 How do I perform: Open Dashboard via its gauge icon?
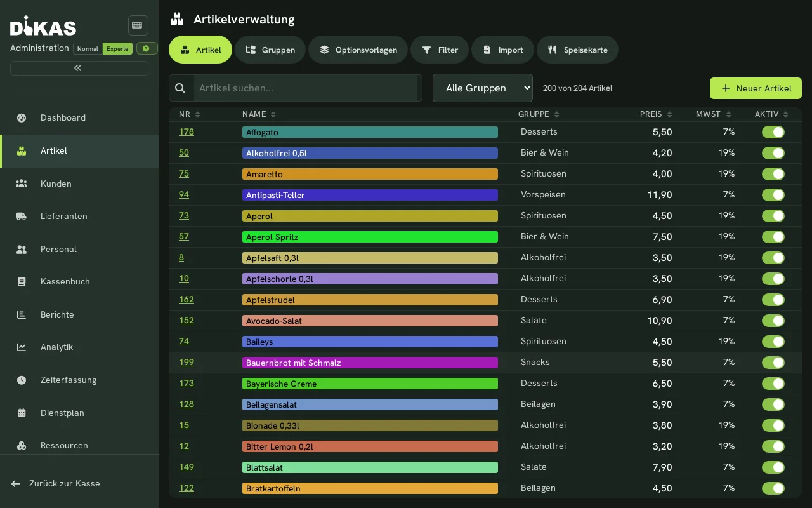(x=22, y=117)
